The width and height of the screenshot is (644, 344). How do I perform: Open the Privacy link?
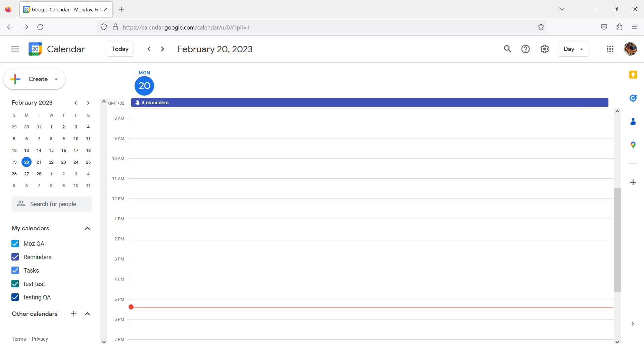[39, 339]
